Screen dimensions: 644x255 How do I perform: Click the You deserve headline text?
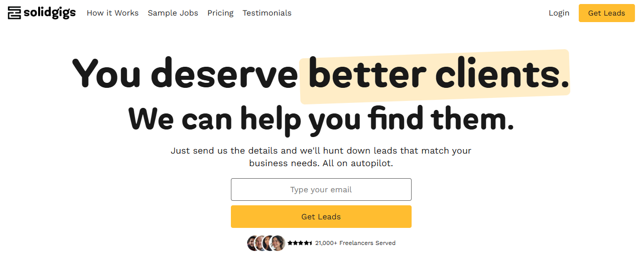tap(185, 73)
